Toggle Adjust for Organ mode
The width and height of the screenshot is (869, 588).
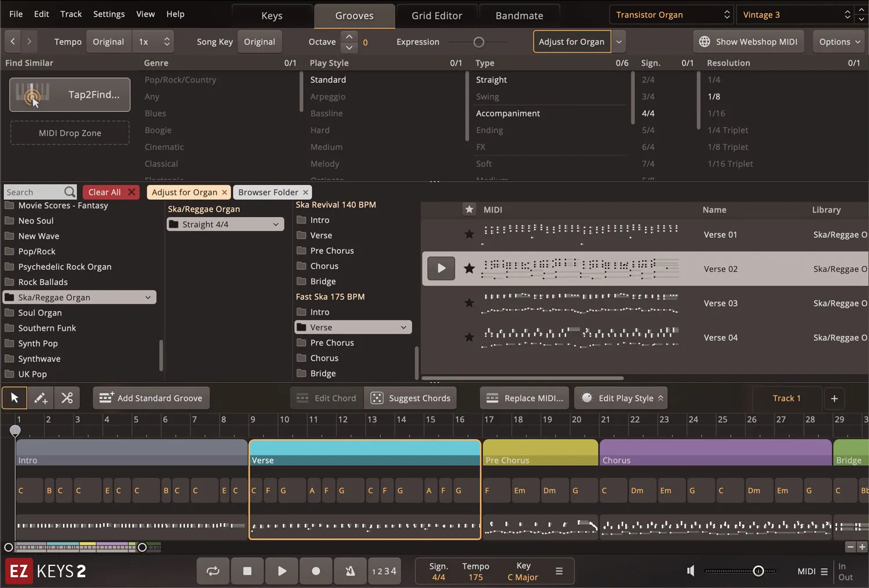572,42
